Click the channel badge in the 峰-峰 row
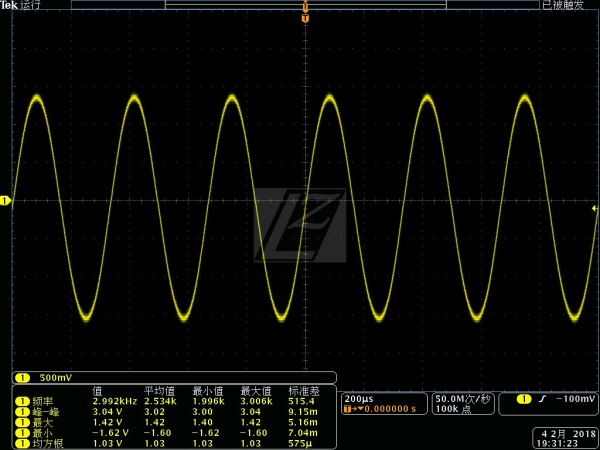 (x=23, y=412)
